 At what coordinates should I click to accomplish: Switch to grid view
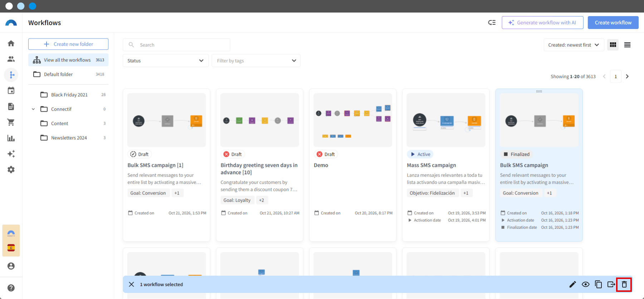(613, 45)
